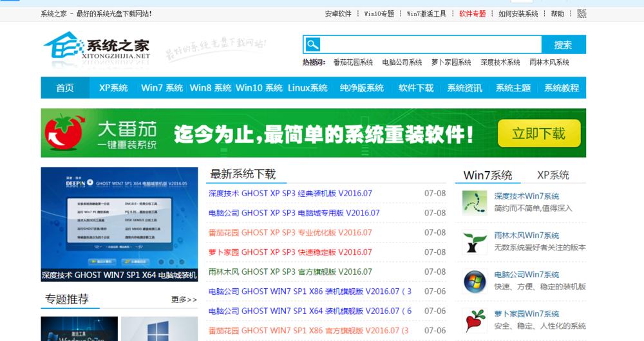Open the Win10 系统 navigation item
644x341 pixels.
tap(259, 88)
